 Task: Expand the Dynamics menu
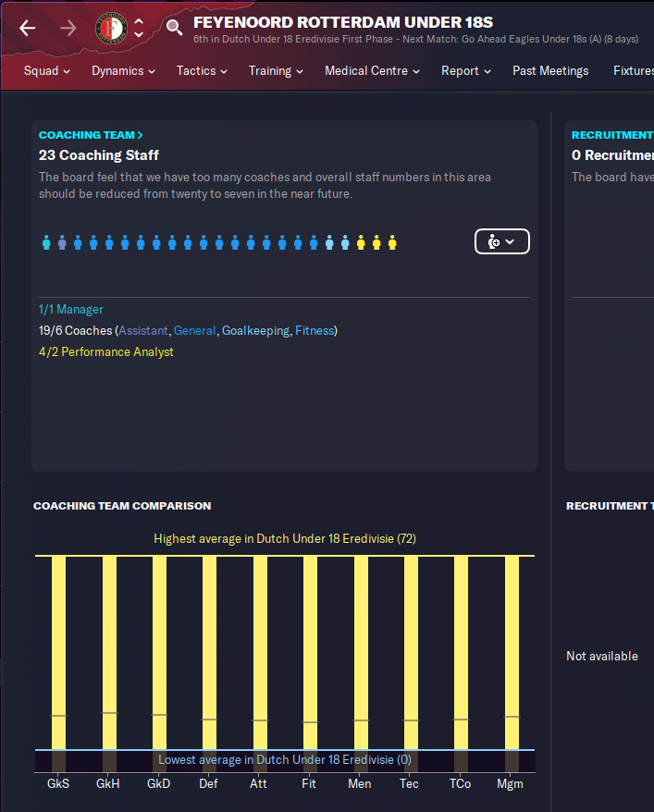point(123,71)
